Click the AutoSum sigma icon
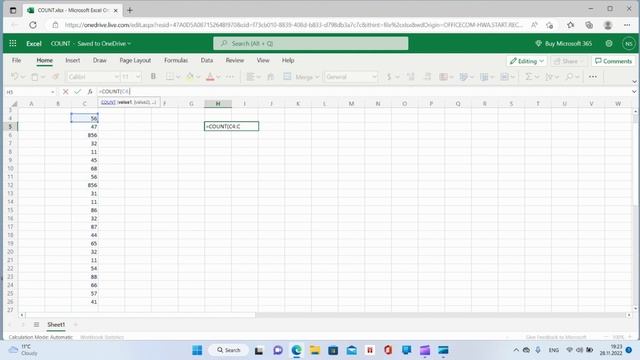Viewport: 640px width, 360px height. coord(529,76)
